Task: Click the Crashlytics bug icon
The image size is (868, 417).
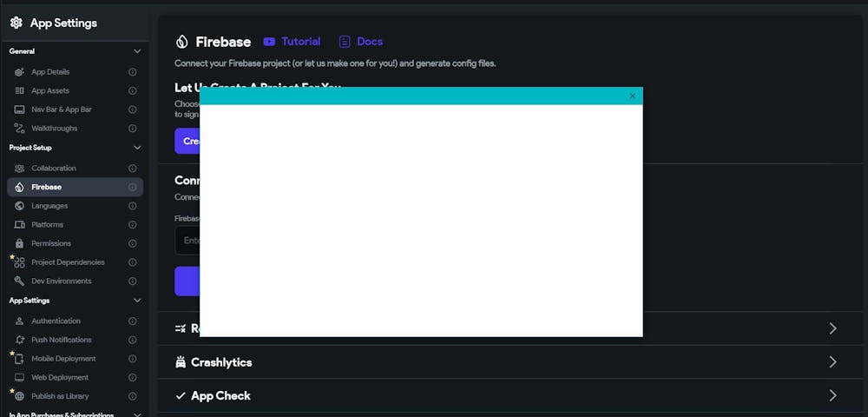Action: 181,363
